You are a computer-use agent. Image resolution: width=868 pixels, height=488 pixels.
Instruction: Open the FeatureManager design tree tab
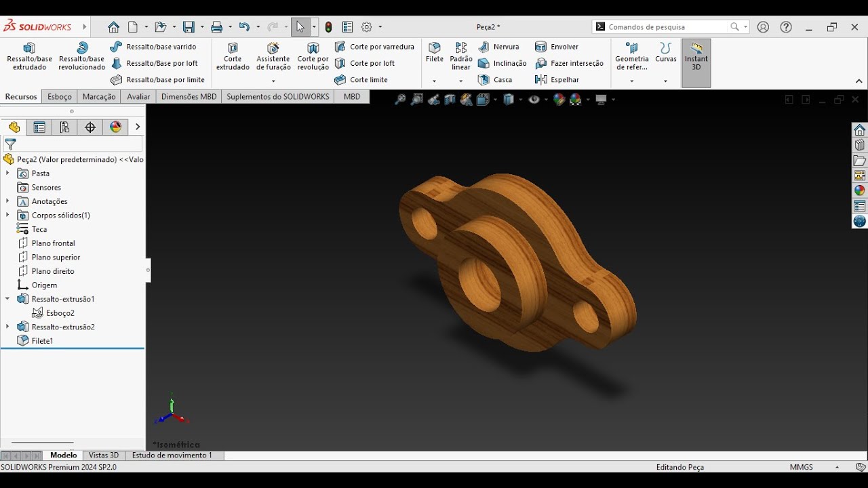tap(14, 127)
